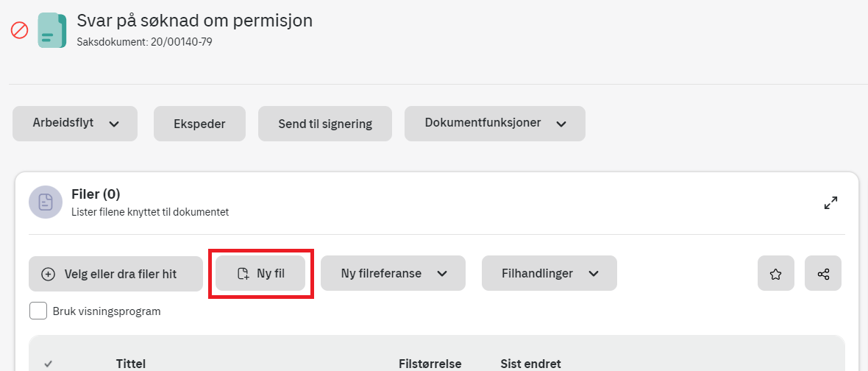Screen dimensions: 868x371
Task: Click the Ny fil button
Action: pos(260,274)
